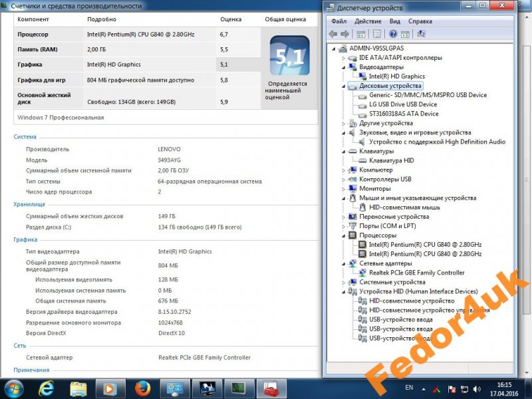532x399 pixels.
Task: Collapse the Процессоры tree node
Action: pos(344,235)
